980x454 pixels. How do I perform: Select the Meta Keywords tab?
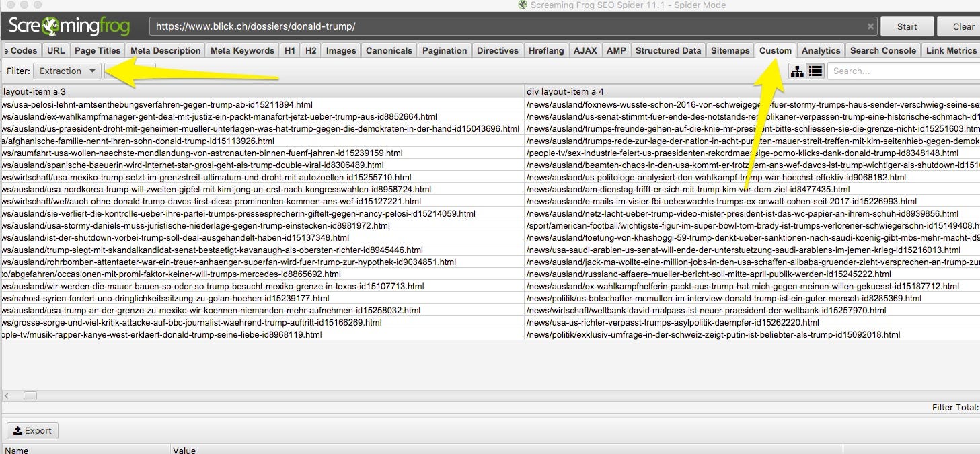(x=242, y=50)
